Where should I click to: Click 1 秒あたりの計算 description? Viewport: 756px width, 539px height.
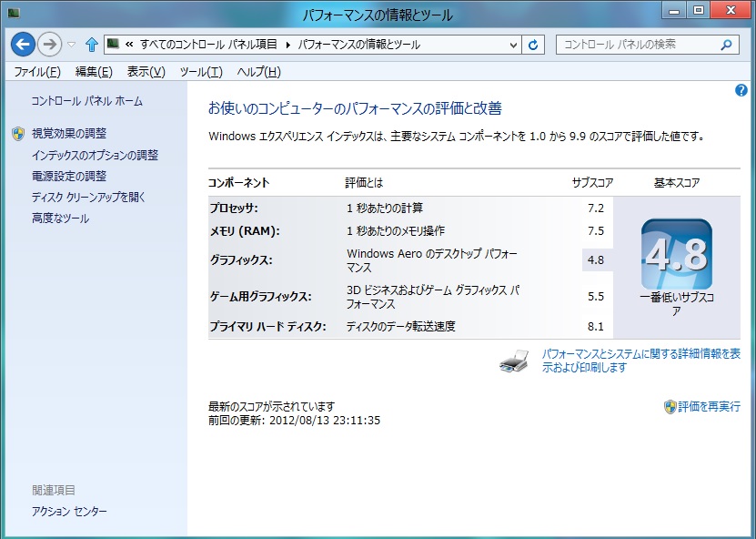click(x=384, y=208)
